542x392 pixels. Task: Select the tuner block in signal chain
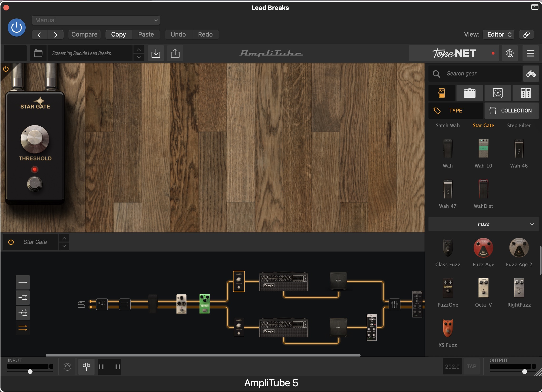(102, 305)
